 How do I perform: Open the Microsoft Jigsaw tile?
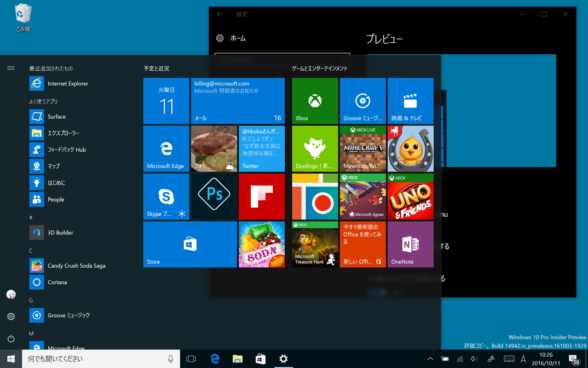click(x=363, y=196)
